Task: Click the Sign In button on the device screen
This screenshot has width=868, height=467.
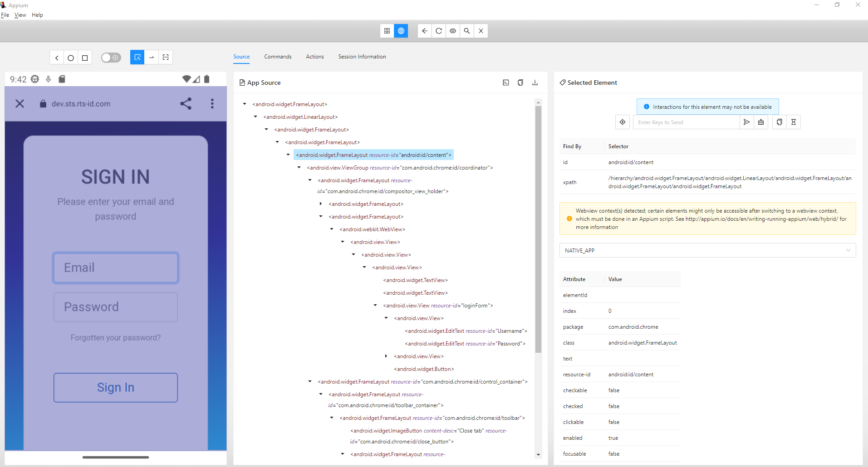Action: click(x=116, y=388)
